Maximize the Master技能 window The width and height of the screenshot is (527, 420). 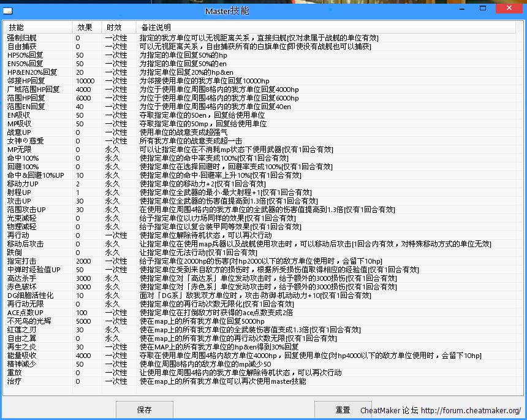[484, 9]
